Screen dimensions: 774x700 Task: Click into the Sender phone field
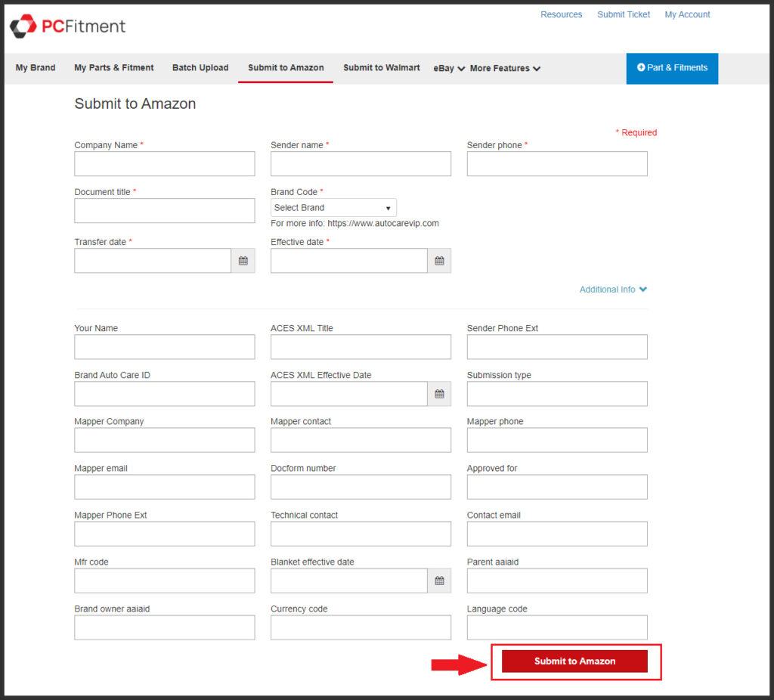tap(557, 164)
